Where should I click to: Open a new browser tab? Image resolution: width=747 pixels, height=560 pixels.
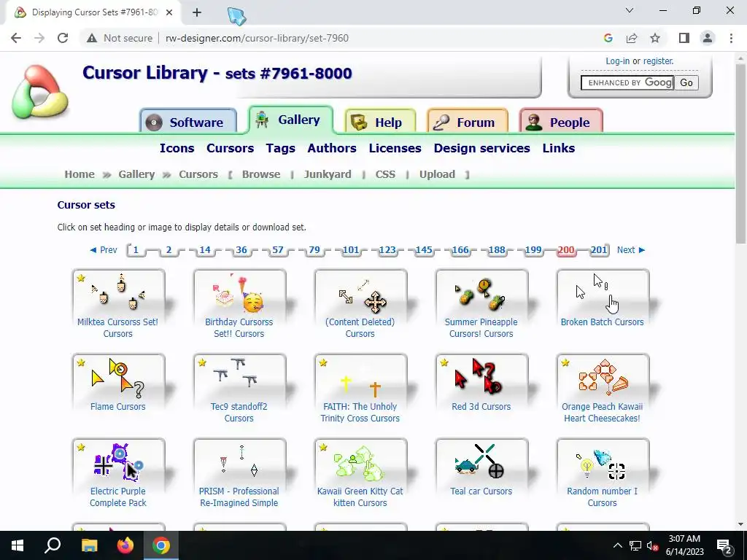(197, 12)
